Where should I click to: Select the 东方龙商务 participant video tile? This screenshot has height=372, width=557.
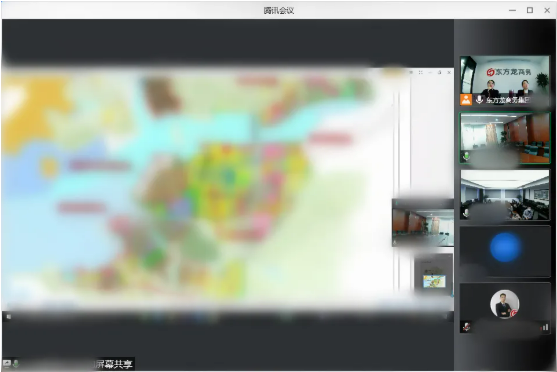[505, 81]
